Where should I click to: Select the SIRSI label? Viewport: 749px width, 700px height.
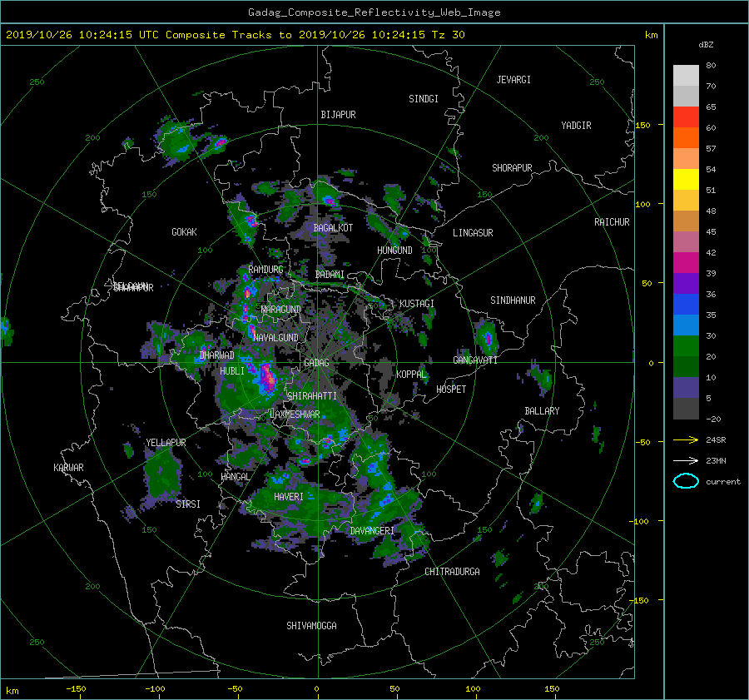(x=188, y=504)
